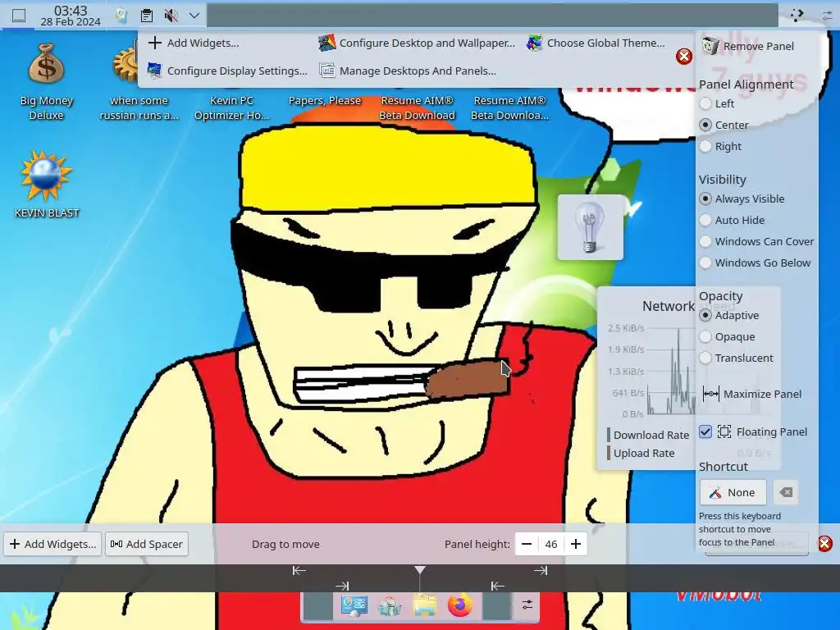Select first Resume AIM Beta Download label
The width and height of the screenshot is (840, 630).
418,107
